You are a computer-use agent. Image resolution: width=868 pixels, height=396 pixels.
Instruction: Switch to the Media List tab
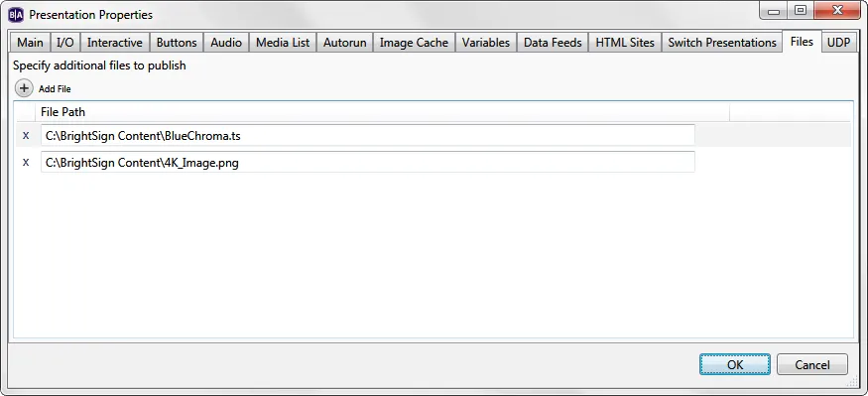point(283,43)
